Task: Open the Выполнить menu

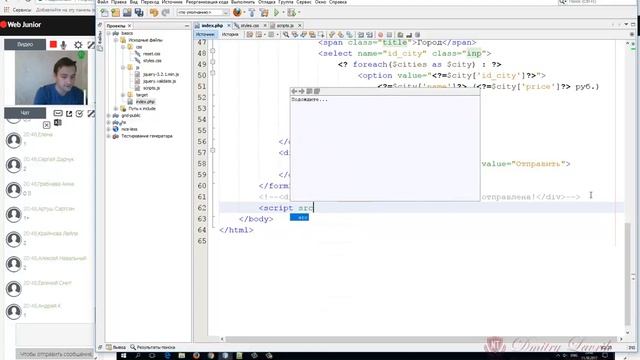Action: click(x=243, y=2)
